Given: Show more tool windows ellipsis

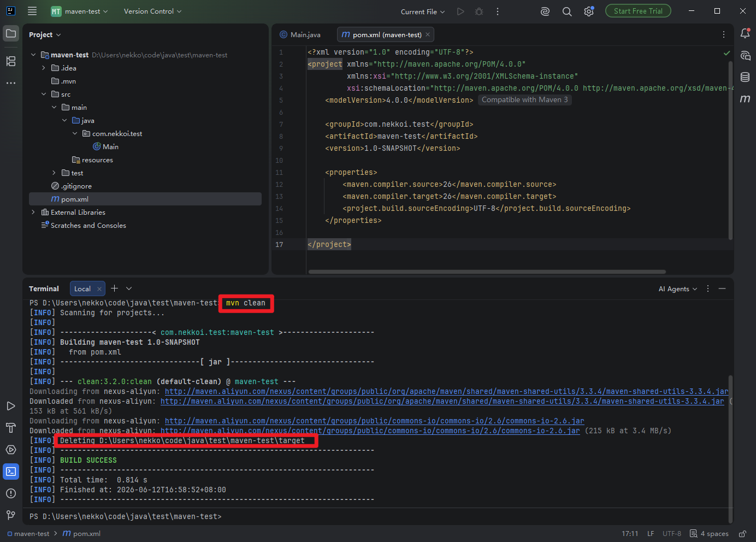Looking at the screenshot, I should click(11, 83).
